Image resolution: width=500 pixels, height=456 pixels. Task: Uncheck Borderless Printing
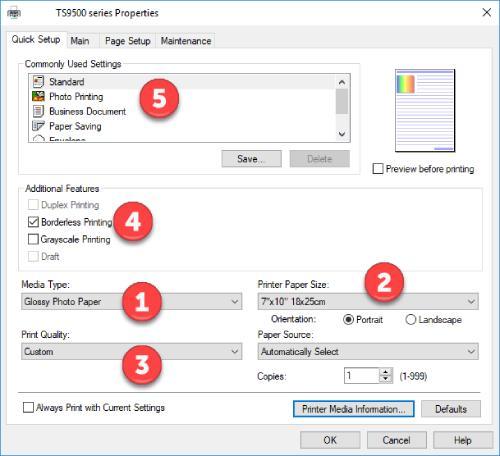(x=33, y=222)
